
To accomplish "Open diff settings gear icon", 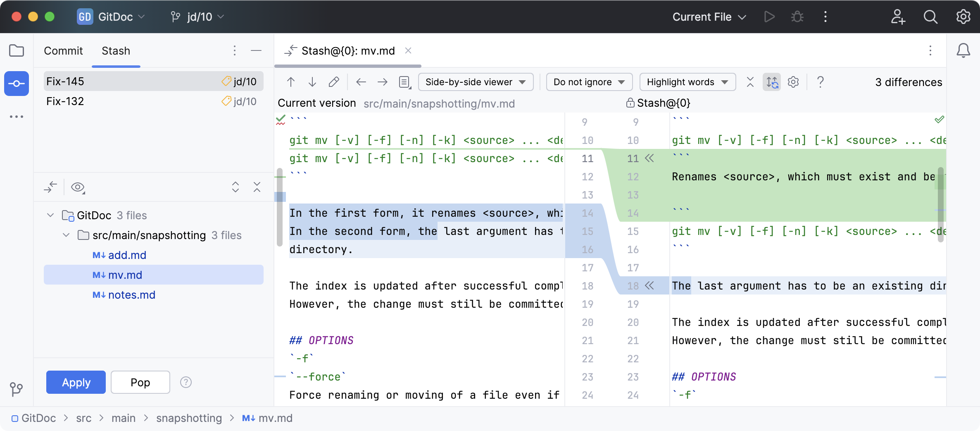I will pos(793,82).
